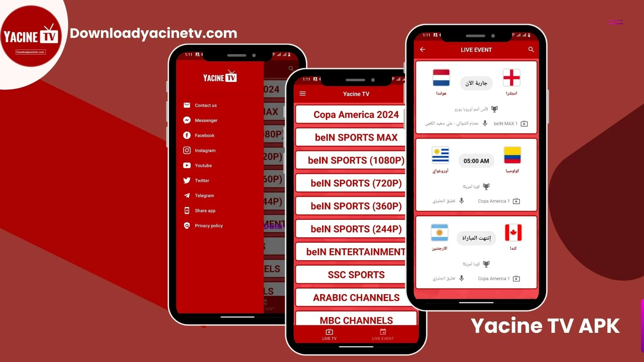Toggle Share app option

click(x=205, y=210)
